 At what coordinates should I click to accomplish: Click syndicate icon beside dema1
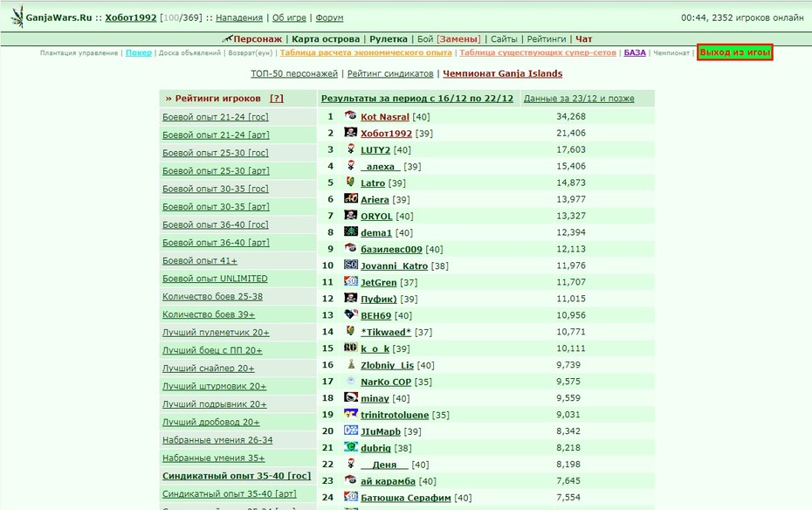pos(351,231)
